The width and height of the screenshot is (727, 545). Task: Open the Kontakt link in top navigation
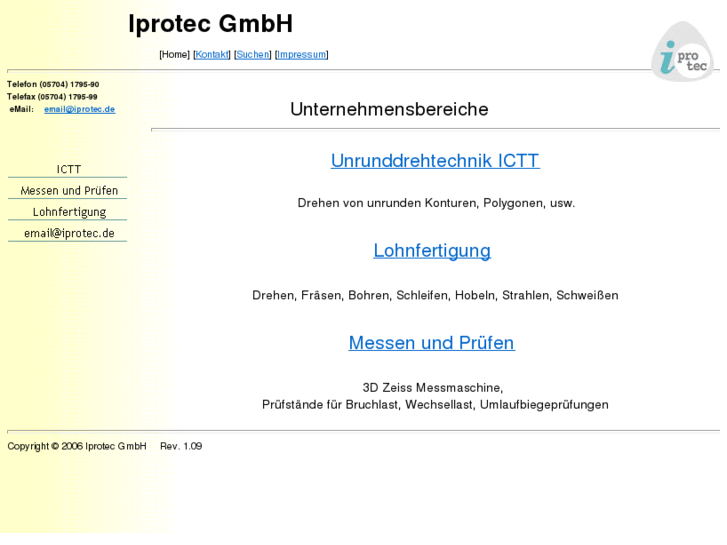212,55
